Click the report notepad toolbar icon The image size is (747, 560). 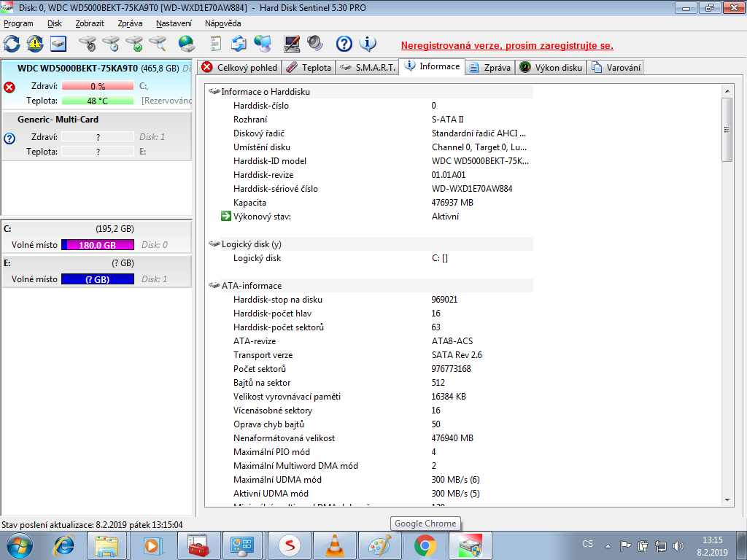216,43
